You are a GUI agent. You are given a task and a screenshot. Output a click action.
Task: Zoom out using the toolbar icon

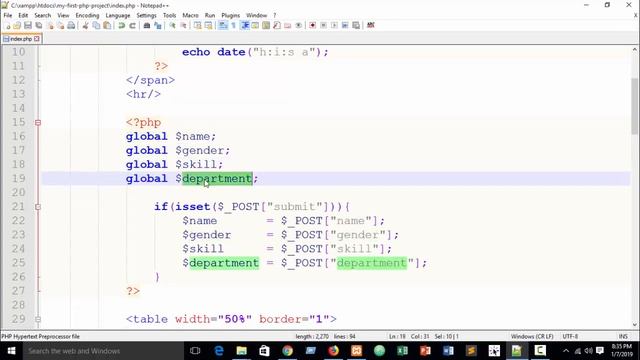pyautogui.click(x=183, y=25)
